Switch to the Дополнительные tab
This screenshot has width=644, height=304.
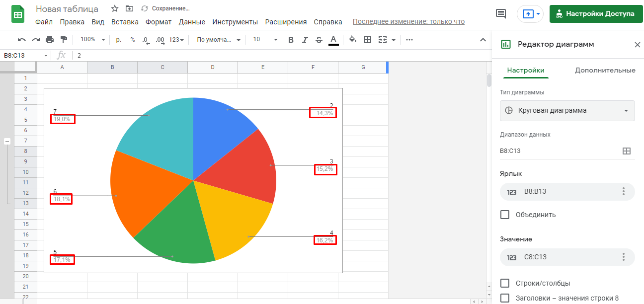click(605, 71)
